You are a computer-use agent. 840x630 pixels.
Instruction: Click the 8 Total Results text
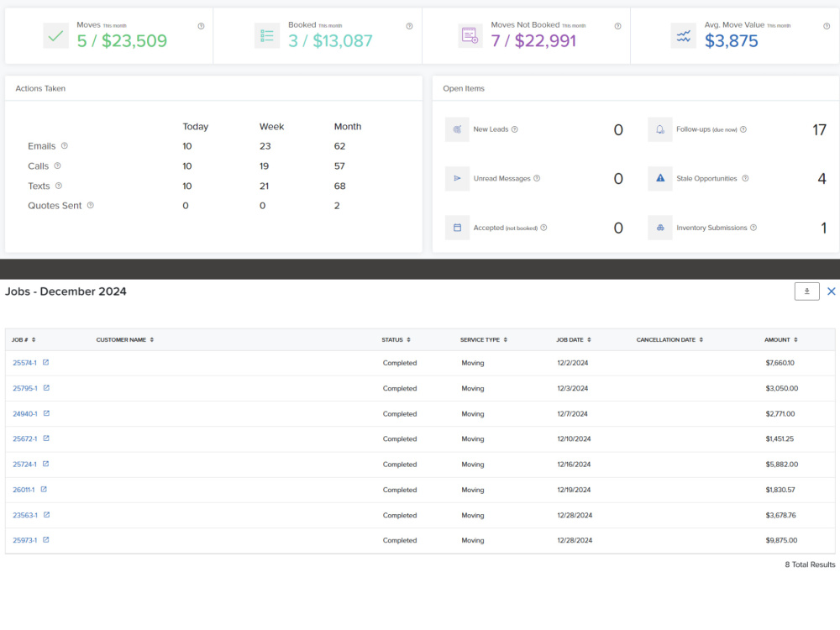pos(810,564)
